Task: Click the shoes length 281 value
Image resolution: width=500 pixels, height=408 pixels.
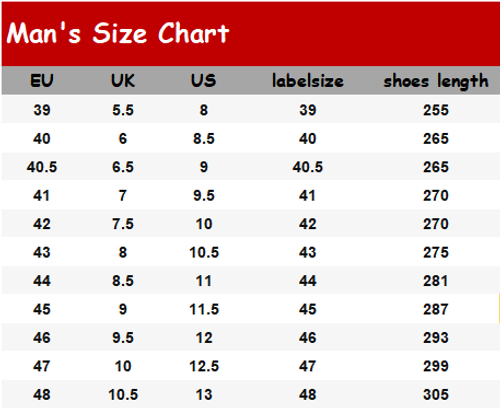Action: (436, 281)
